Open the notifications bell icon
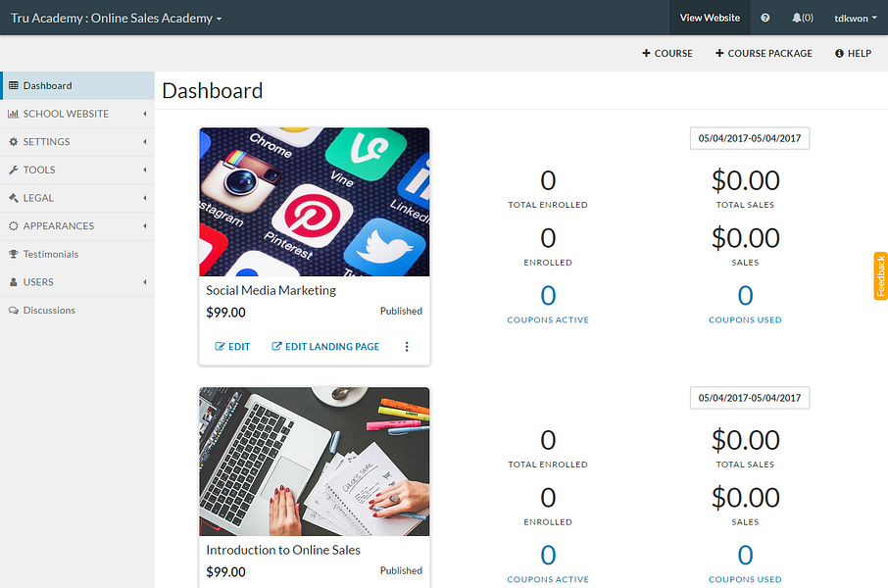This screenshot has height=588, width=888. click(796, 18)
